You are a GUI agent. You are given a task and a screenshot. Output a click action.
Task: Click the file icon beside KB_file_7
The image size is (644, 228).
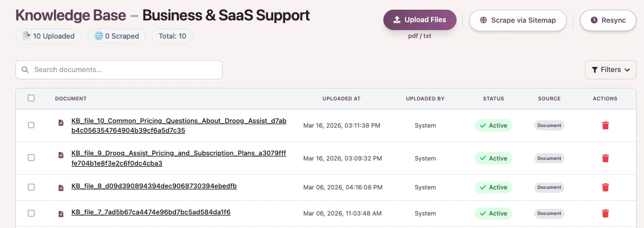61,214
